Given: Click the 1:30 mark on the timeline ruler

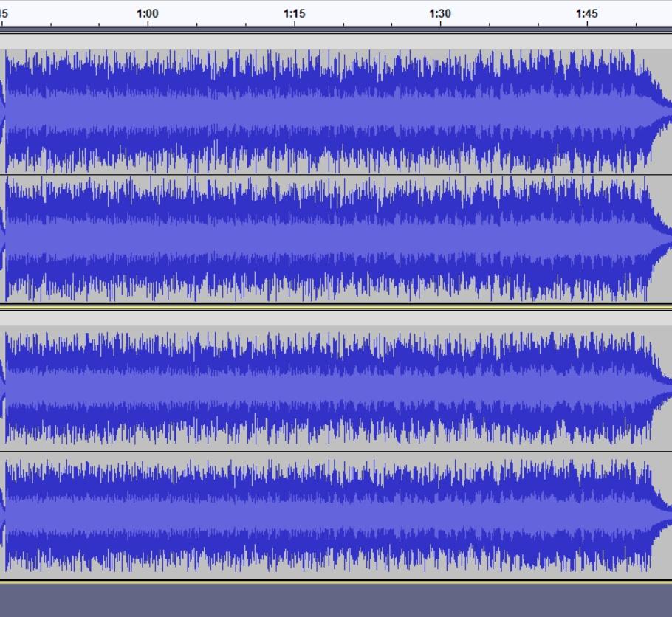Looking at the screenshot, I should (x=440, y=14).
